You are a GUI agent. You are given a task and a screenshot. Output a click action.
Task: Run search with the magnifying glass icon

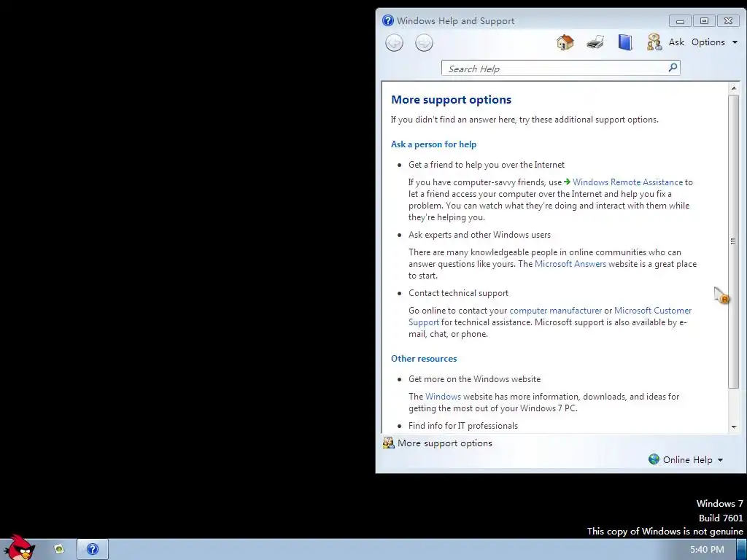pos(673,68)
